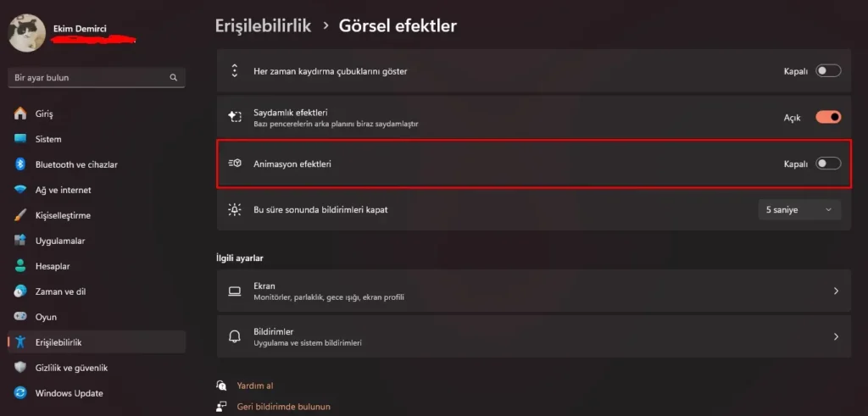868x416 pixels.
Task: Click the Kişiselleştirme paintbrush icon
Action: click(20, 215)
